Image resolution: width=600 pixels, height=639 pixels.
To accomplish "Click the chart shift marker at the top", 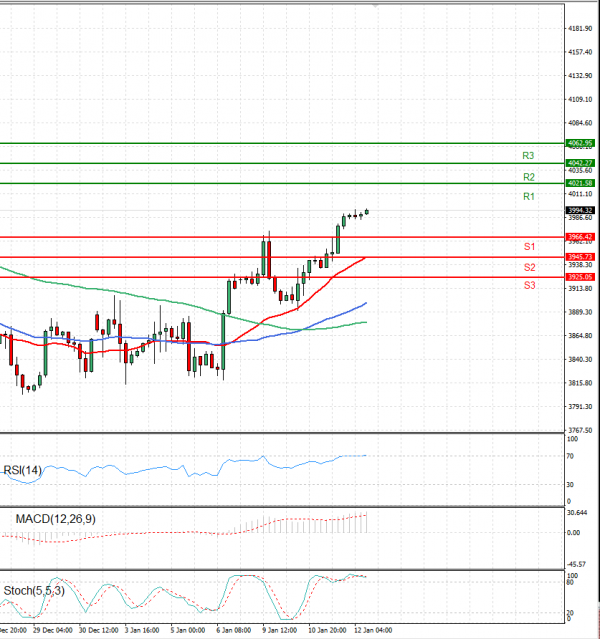I will pyautogui.click(x=375, y=5).
